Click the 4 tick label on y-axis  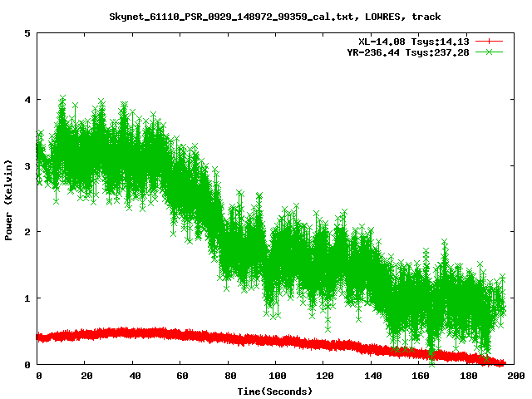(x=27, y=100)
